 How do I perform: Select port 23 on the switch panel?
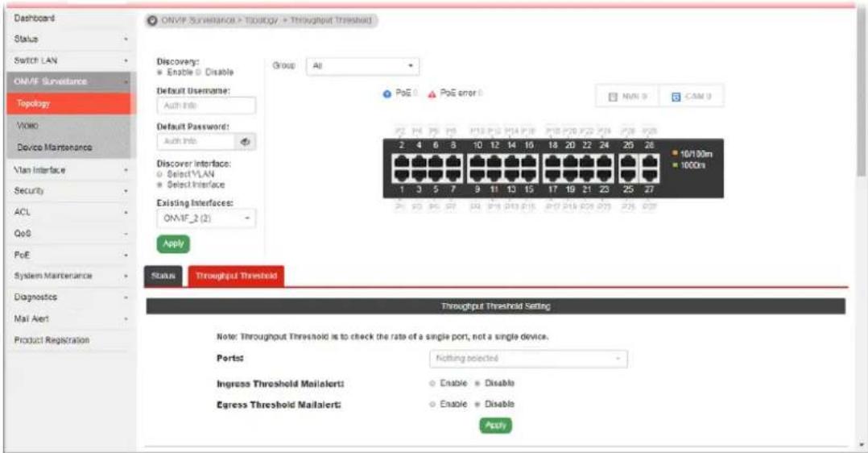click(605, 176)
